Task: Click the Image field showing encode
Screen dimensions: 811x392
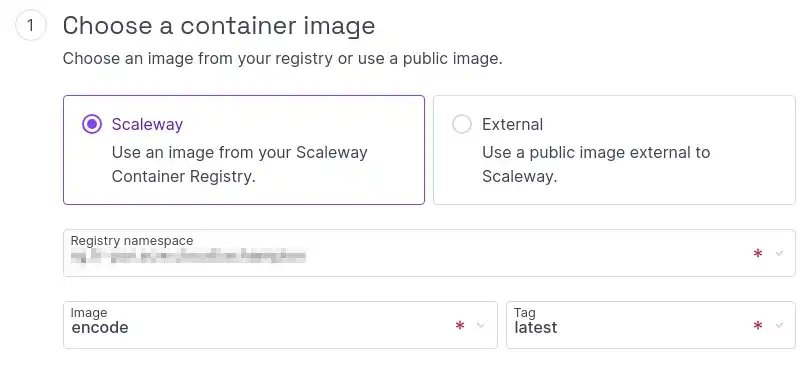Action: pyautogui.click(x=280, y=325)
